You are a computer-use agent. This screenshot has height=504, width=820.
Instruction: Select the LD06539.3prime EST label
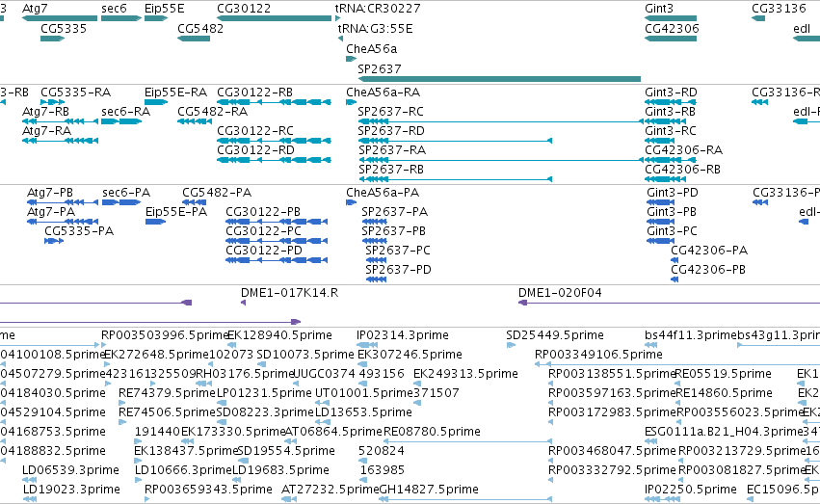pos(70,470)
